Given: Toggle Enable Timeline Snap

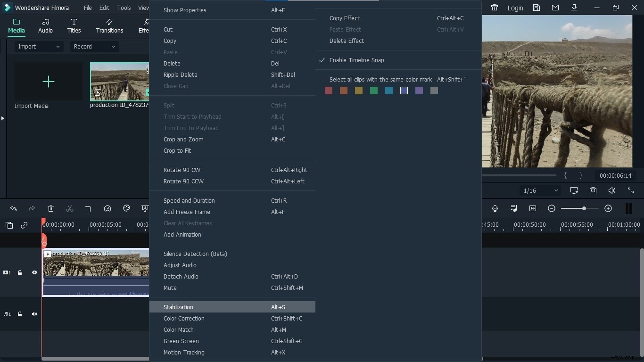Looking at the screenshot, I should click(x=357, y=60).
